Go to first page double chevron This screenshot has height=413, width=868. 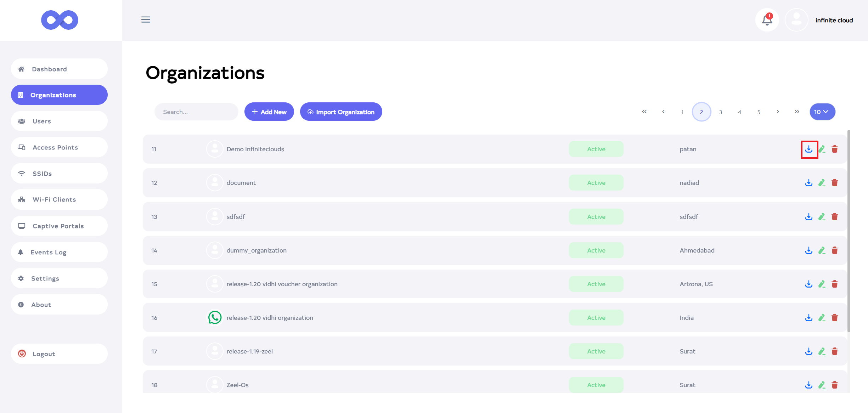pyautogui.click(x=644, y=112)
